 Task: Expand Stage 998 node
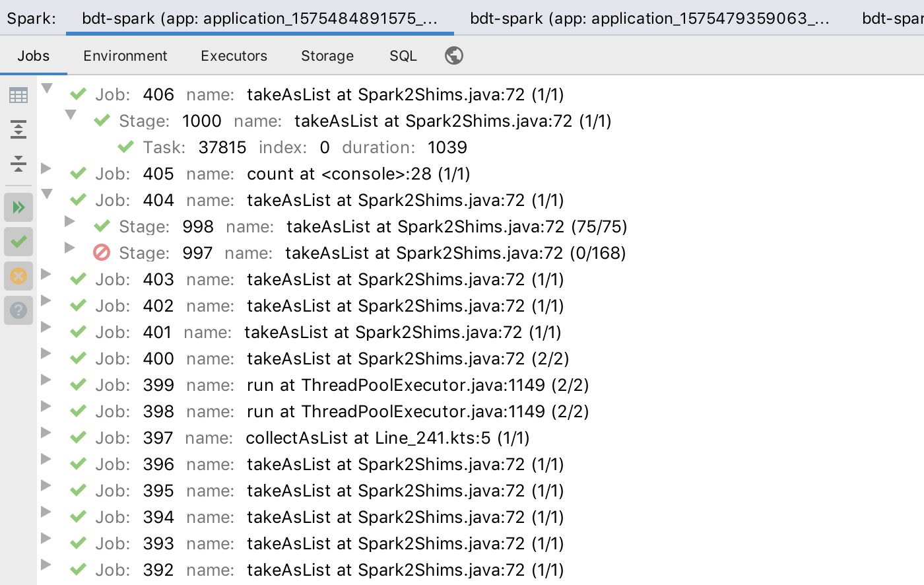point(70,221)
